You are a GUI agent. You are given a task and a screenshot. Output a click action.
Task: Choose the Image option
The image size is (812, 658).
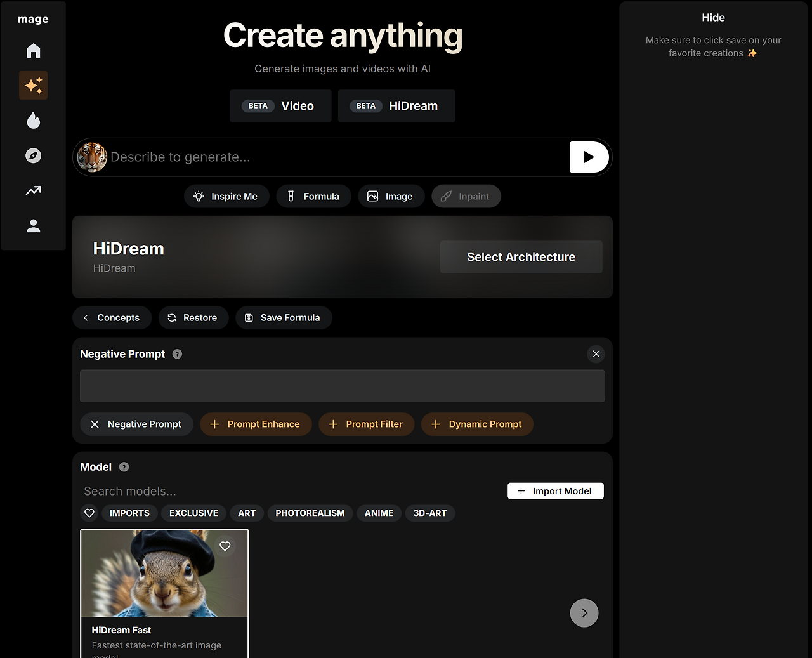[391, 196]
